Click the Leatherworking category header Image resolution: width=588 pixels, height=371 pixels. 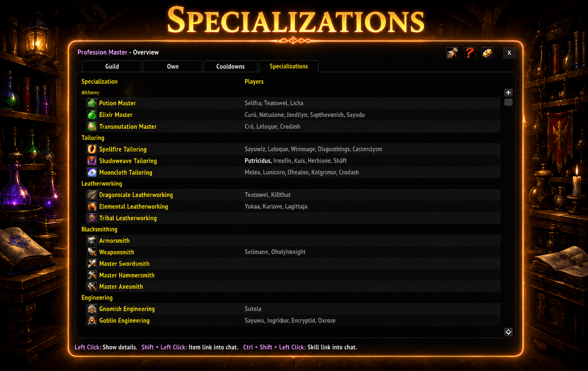coord(102,184)
